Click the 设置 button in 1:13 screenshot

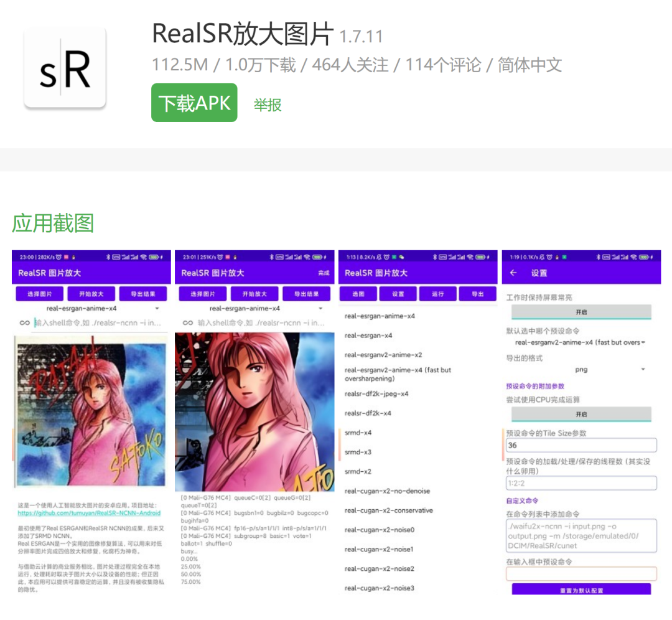398,294
